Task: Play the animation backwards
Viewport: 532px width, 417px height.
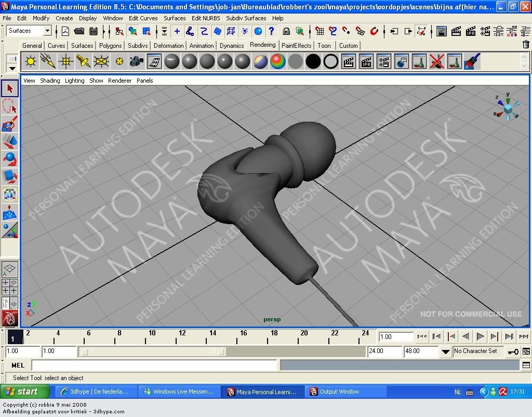Action: (466, 336)
